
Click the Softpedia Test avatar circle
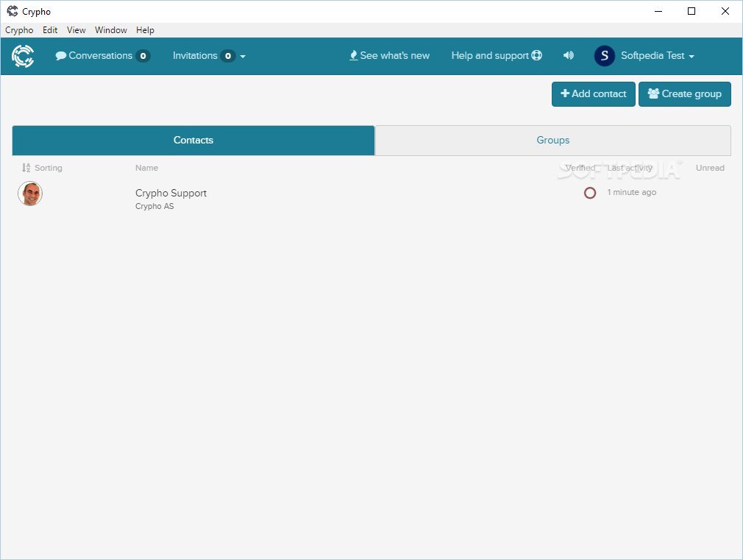coord(604,56)
